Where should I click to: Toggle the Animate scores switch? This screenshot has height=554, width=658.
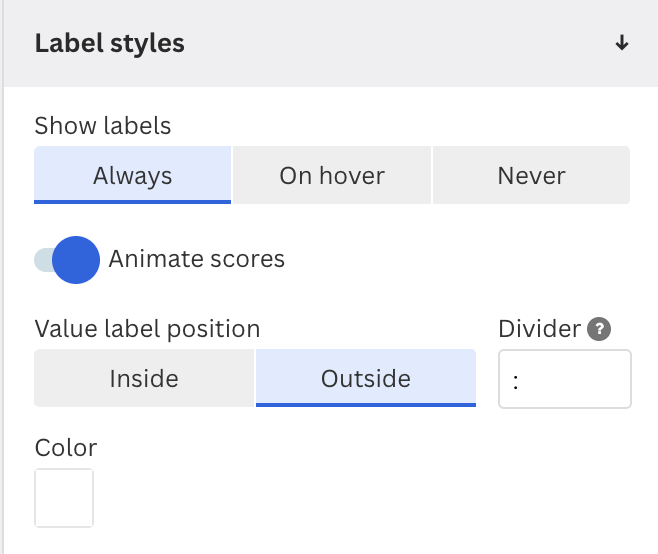(x=67, y=260)
